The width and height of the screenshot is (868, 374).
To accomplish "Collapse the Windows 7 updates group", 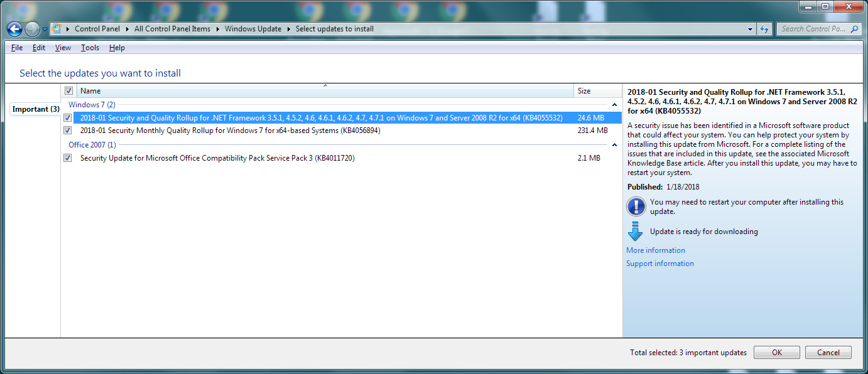I will point(614,105).
